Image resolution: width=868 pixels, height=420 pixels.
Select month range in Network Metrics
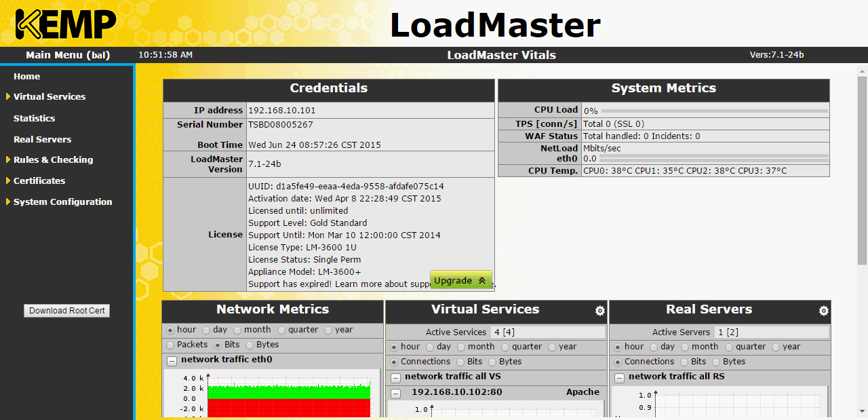pos(238,330)
